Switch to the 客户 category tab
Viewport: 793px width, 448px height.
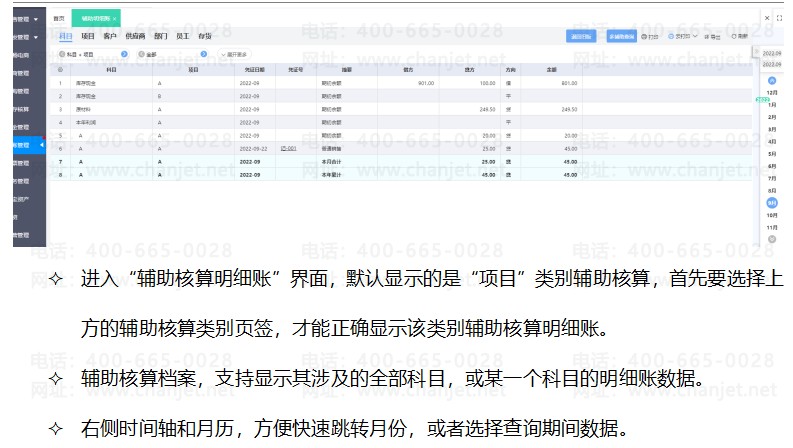click(110, 36)
